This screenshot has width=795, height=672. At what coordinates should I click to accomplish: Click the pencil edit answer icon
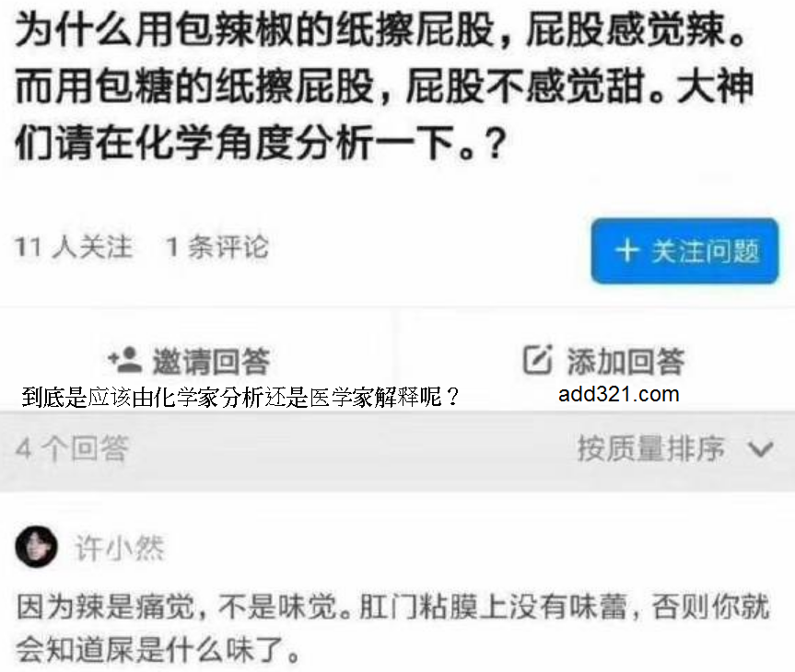[x=537, y=359]
